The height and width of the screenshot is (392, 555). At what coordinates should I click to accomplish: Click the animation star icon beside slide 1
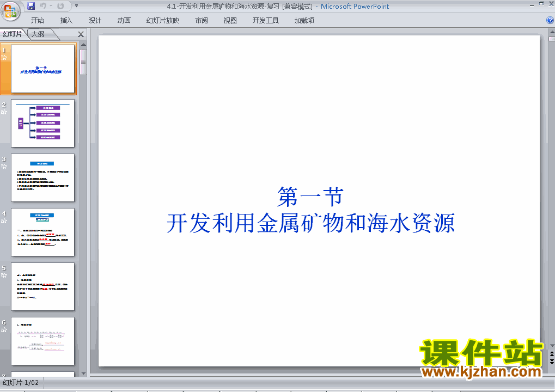click(4, 57)
